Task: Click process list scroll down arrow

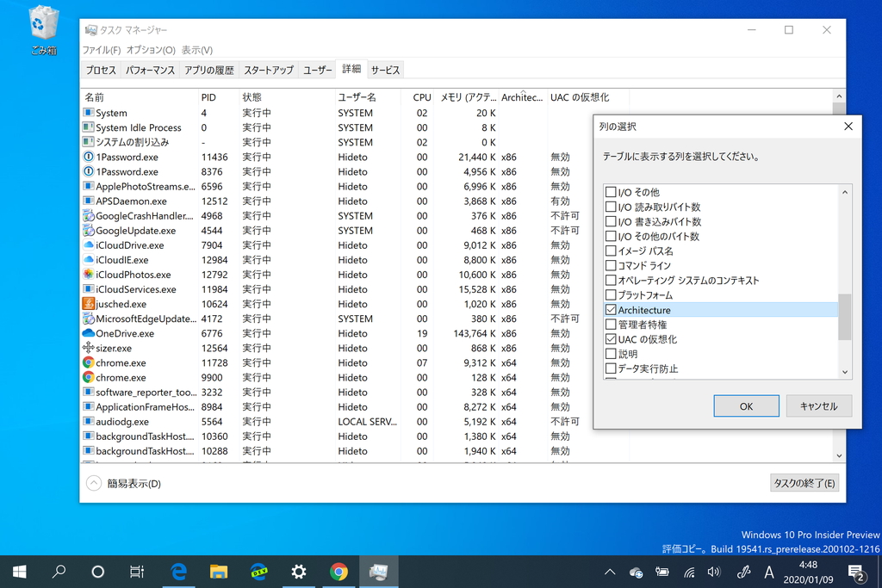Action: (x=839, y=456)
